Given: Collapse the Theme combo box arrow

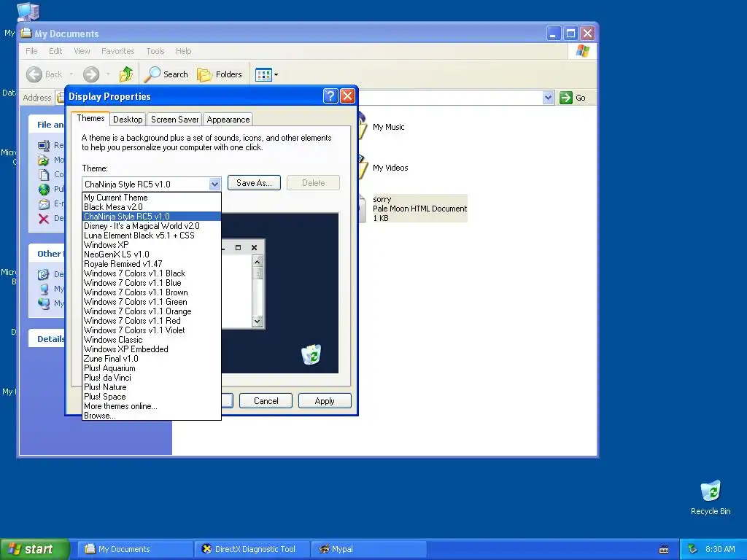Looking at the screenshot, I should [214, 184].
